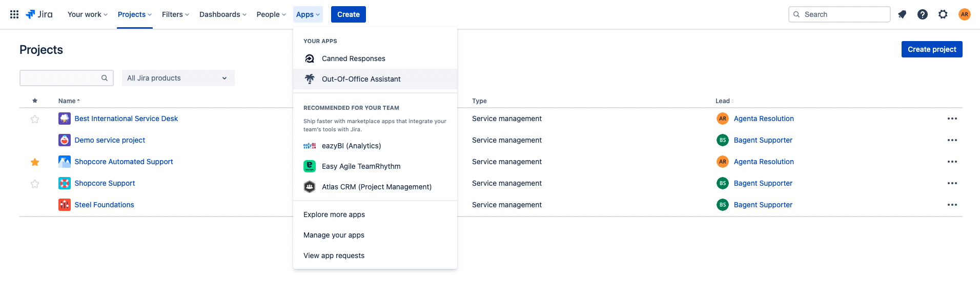The width and height of the screenshot is (980, 294).
Task: Open more actions for Best International Service Desk
Action: 952,119
